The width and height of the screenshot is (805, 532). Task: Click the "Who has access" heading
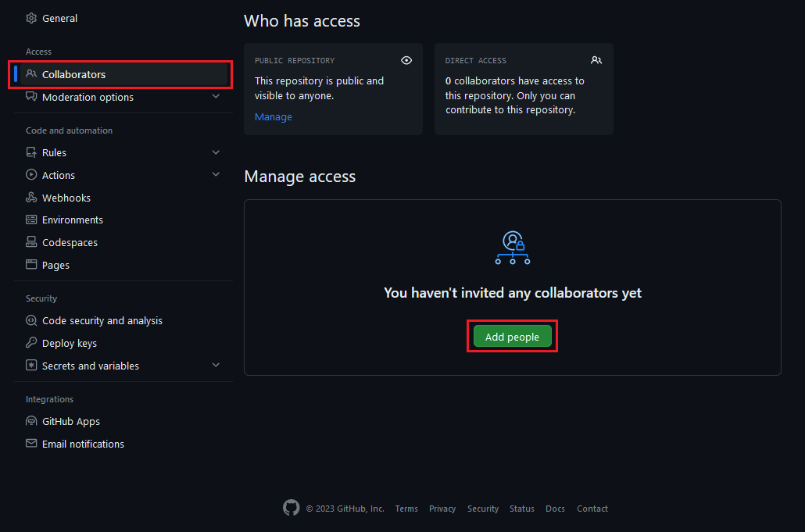click(302, 20)
